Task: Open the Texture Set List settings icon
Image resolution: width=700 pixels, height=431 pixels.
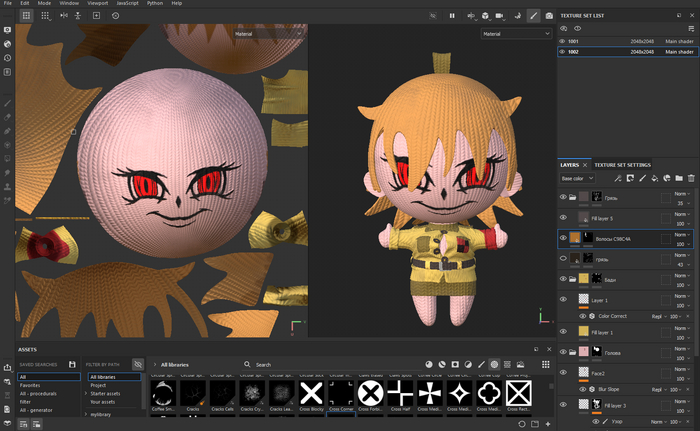Action: tap(691, 29)
